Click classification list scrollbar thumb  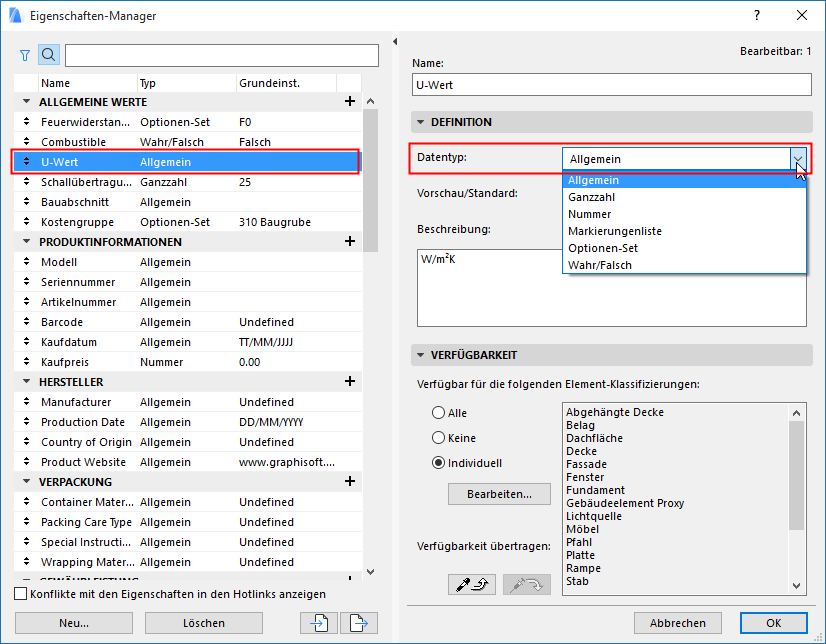pos(796,475)
